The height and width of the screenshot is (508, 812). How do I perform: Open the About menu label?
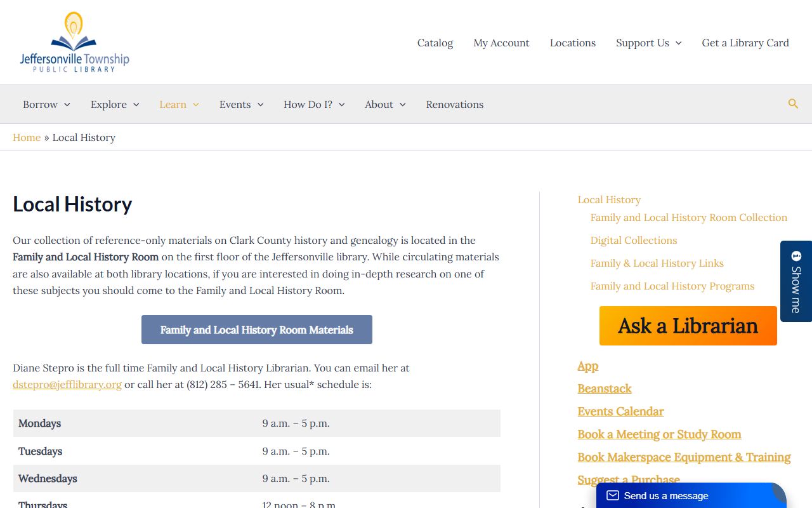point(379,104)
